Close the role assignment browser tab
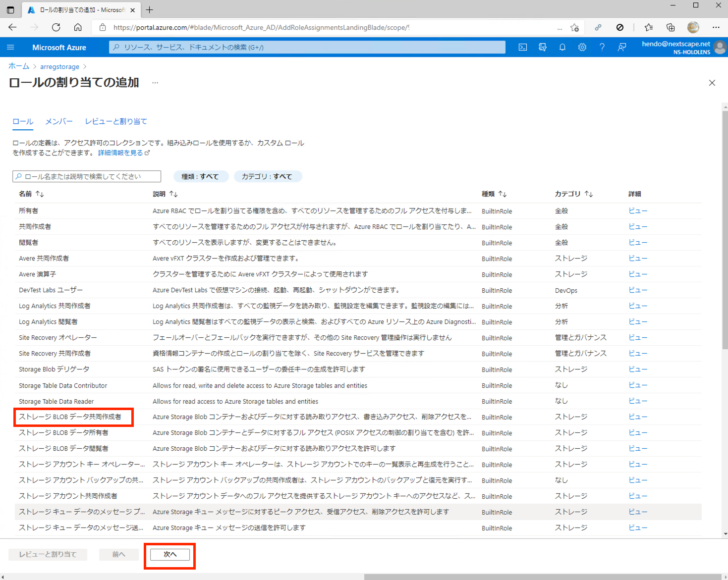The height and width of the screenshot is (580, 728). pos(132,10)
